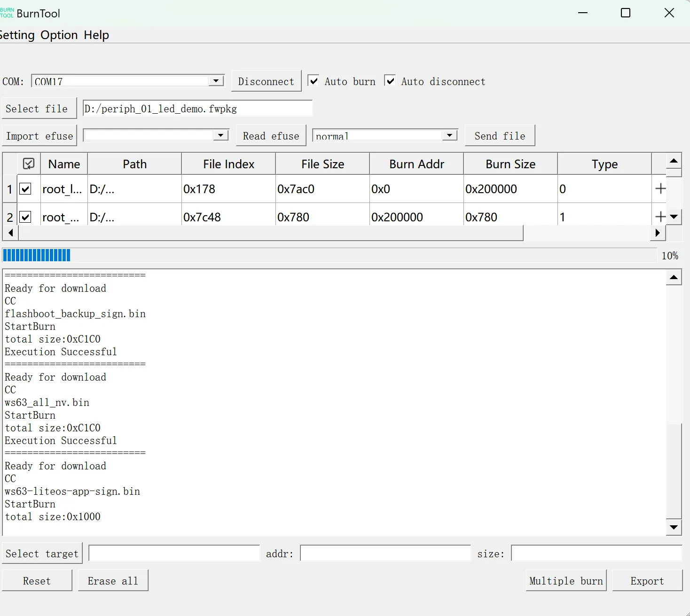Click the plus icon in table row 2

tap(660, 217)
